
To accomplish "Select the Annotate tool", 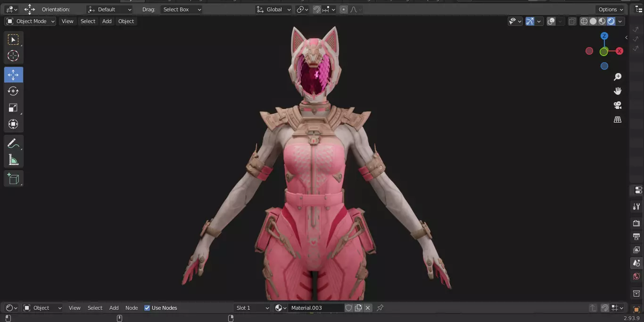I will [13, 143].
